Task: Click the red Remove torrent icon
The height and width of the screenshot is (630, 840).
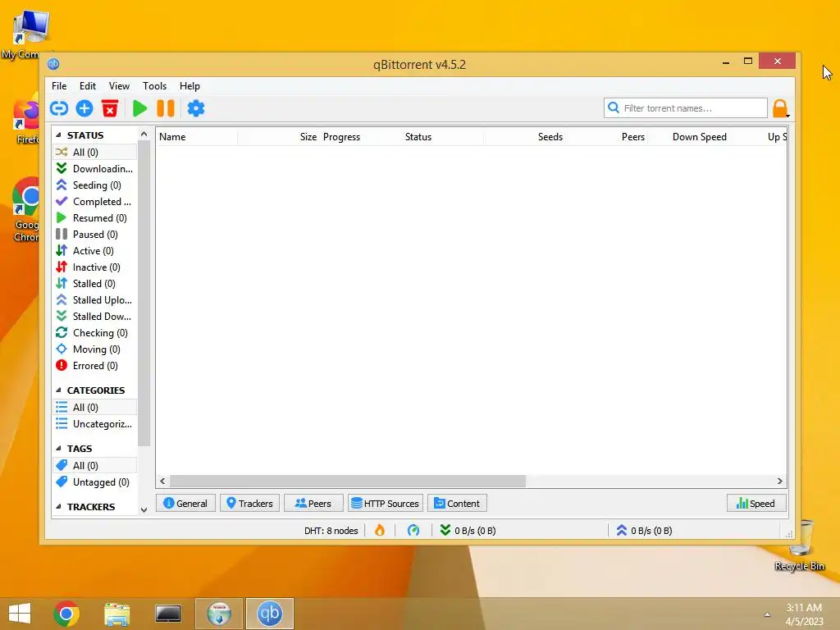Action: [110, 109]
